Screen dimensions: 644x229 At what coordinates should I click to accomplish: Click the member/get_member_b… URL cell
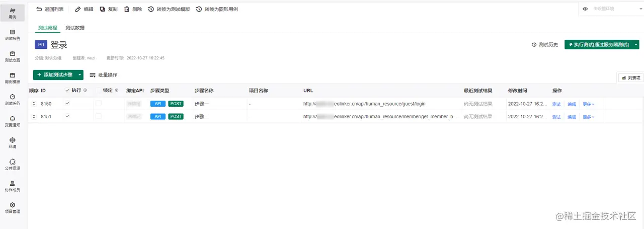point(380,117)
